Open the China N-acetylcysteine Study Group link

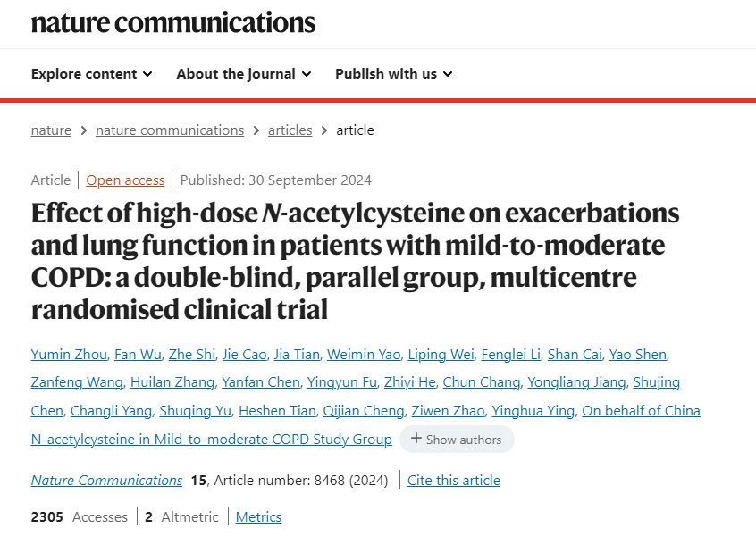[x=365, y=424]
